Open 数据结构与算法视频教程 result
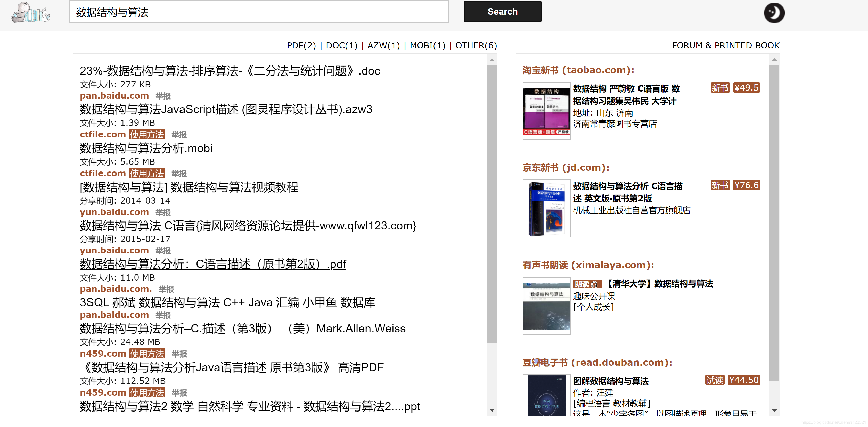This screenshot has width=868, height=427. click(x=189, y=187)
